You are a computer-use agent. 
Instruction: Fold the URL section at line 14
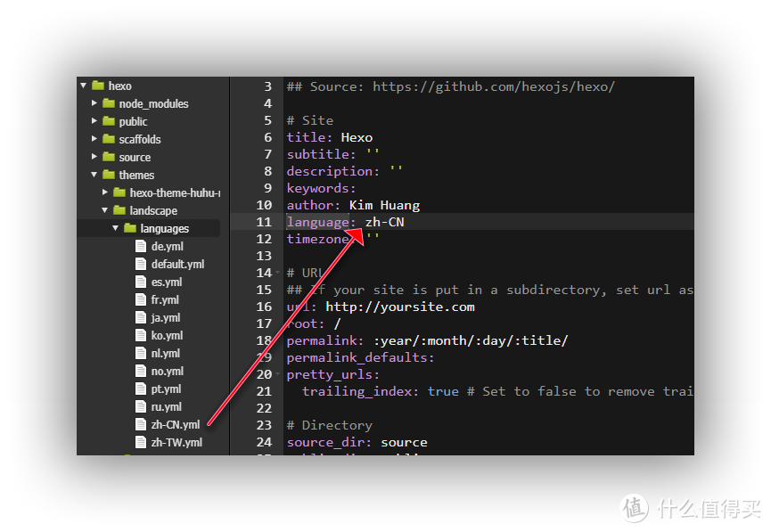click(x=278, y=273)
